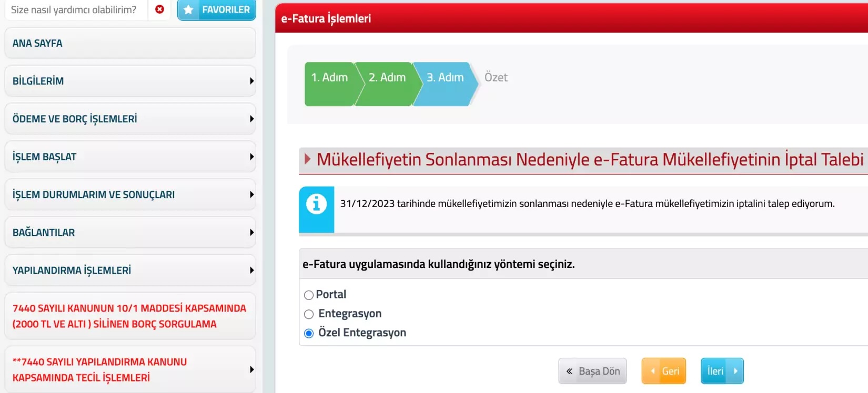Click the blue İleri button

pos(722,371)
